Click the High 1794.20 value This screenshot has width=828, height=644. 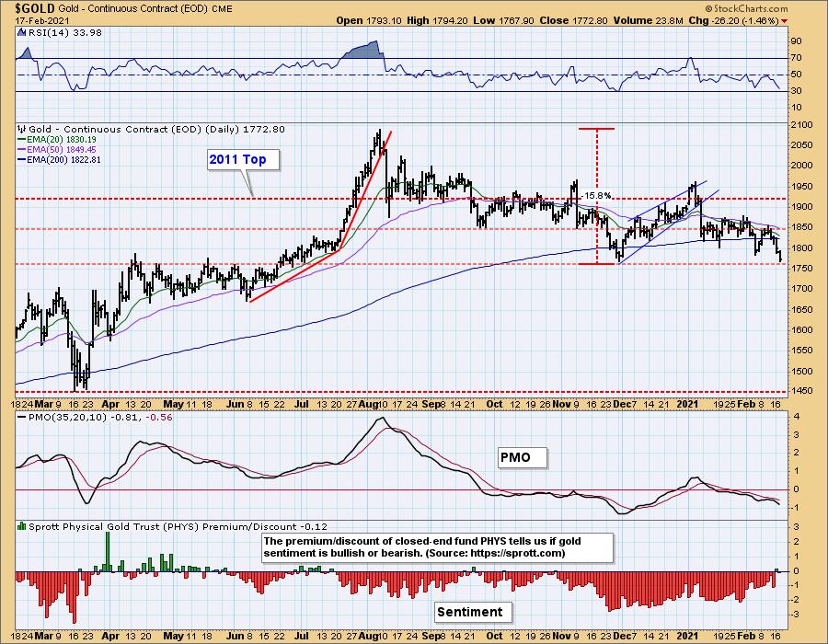(438, 20)
